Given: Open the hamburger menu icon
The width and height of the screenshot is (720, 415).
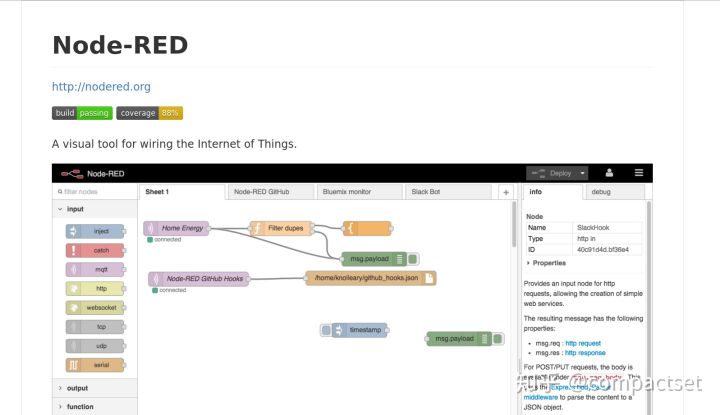Looking at the screenshot, I should [x=639, y=173].
